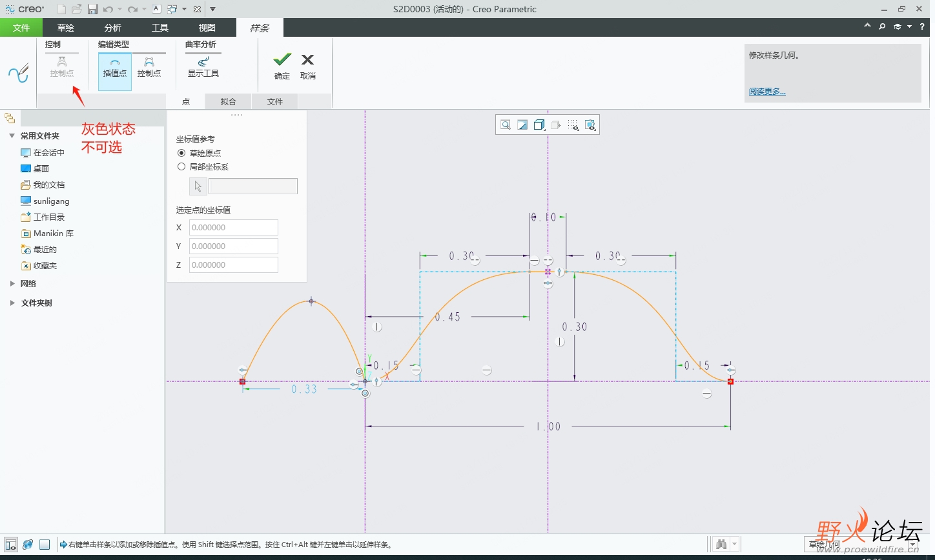Click the window switch icon in quick access toolbar
Image resolution: width=935 pixels, height=560 pixels.
(x=172, y=9)
